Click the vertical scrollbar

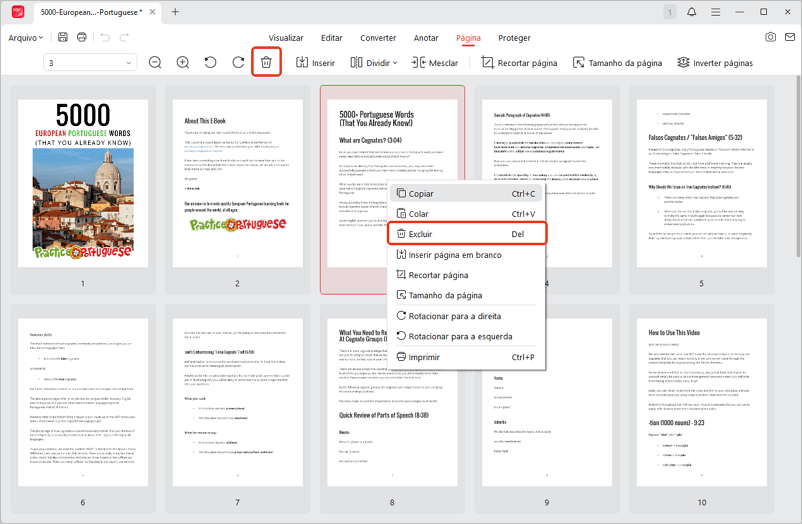click(x=798, y=166)
